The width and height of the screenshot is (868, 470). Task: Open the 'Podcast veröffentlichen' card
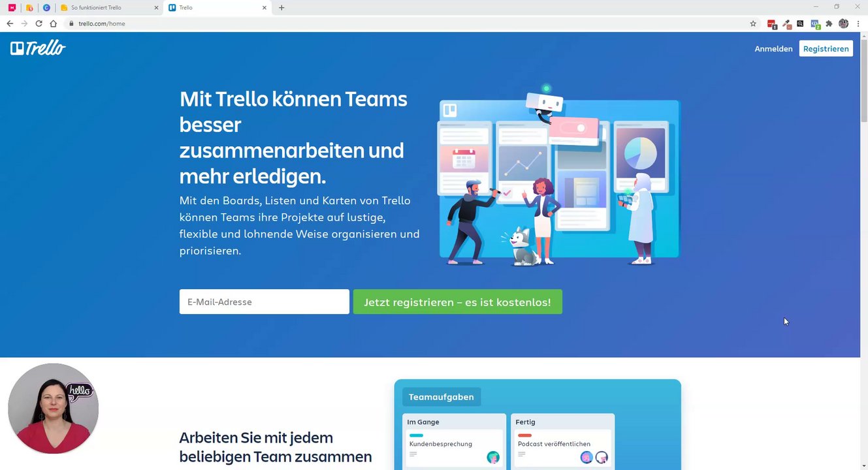[563, 447]
